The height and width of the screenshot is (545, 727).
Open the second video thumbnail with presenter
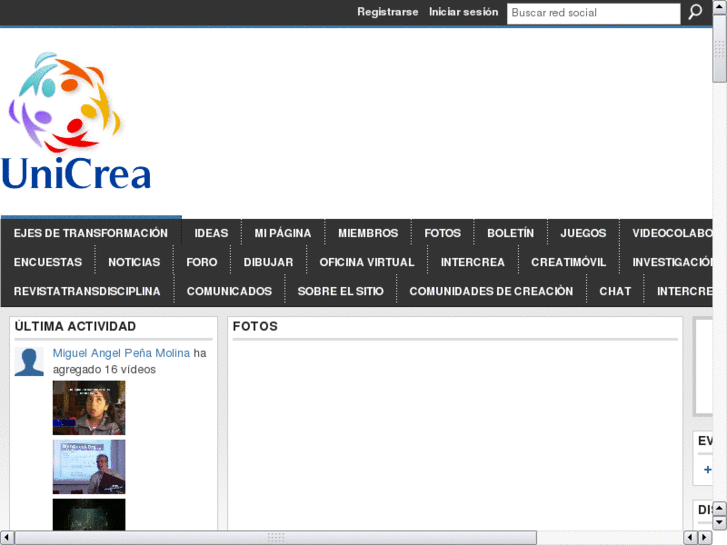pyautogui.click(x=89, y=467)
